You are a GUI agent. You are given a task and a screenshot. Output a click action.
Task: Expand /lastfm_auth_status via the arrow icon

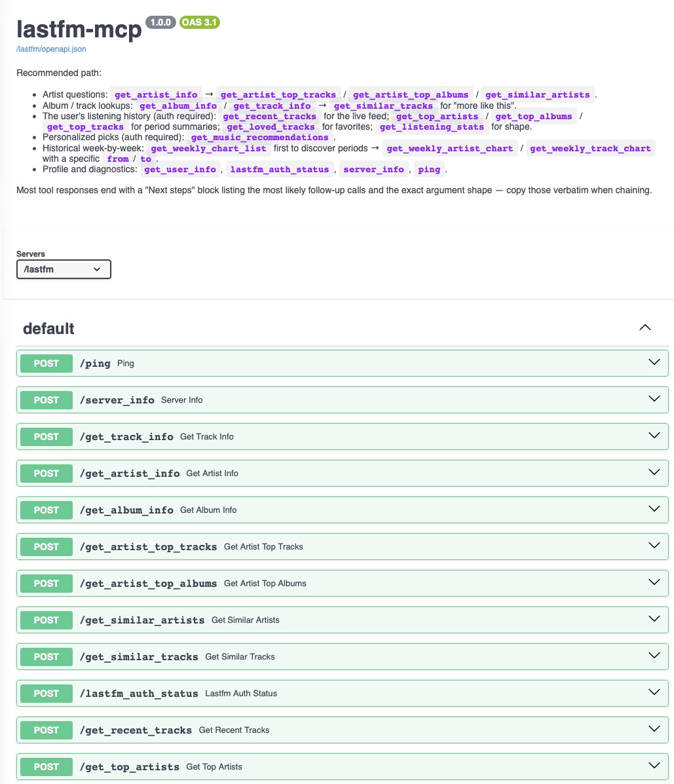[654, 692]
